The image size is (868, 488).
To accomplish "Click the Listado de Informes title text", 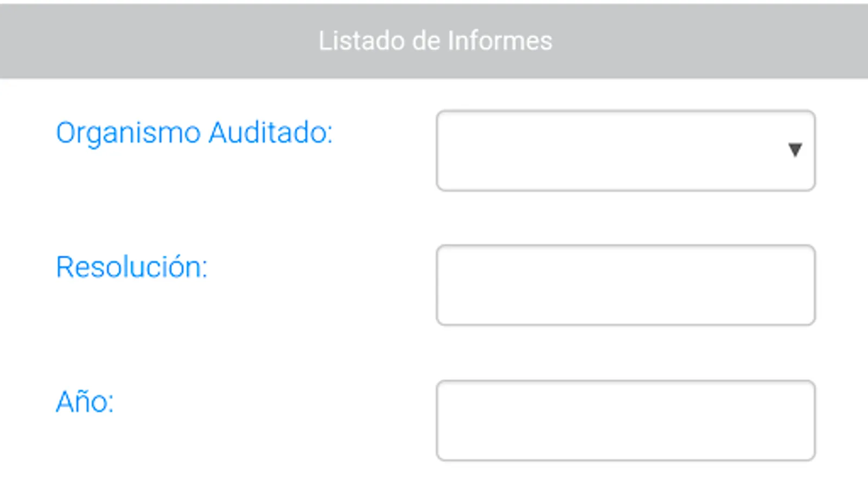I will 435,41.
